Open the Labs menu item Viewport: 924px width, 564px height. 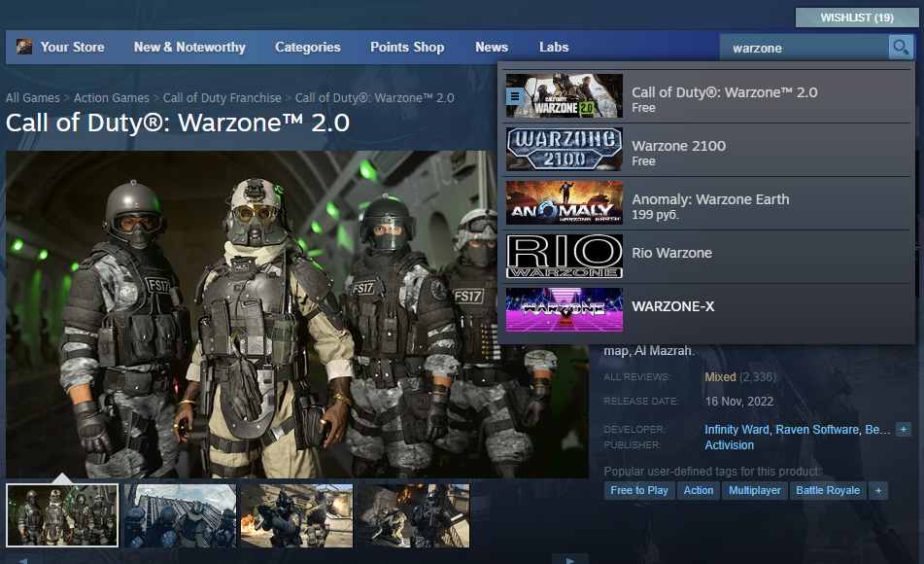coord(554,47)
